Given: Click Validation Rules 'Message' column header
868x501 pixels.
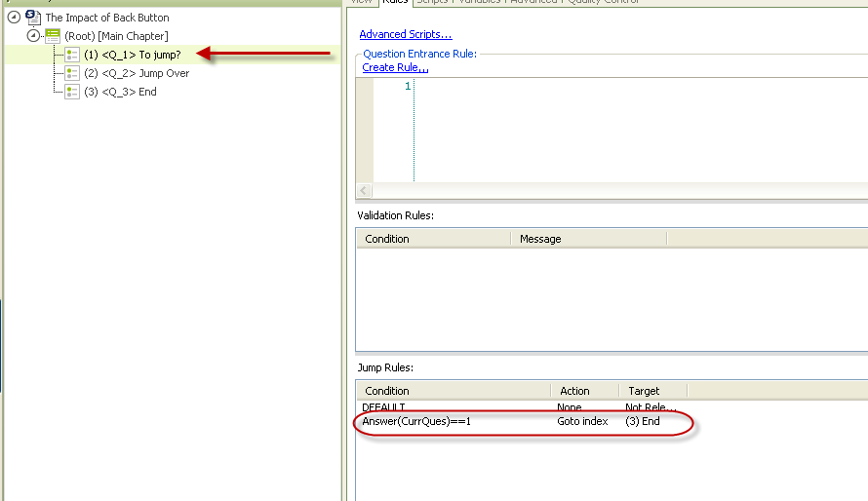Looking at the screenshot, I should click(x=588, y=239).
